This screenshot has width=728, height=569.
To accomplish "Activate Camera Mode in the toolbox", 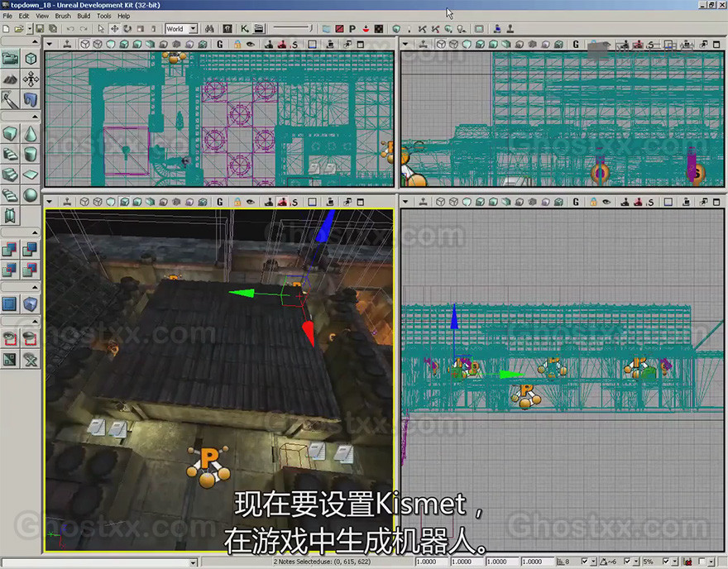I will pyautogui.click(x=10, y=59).
